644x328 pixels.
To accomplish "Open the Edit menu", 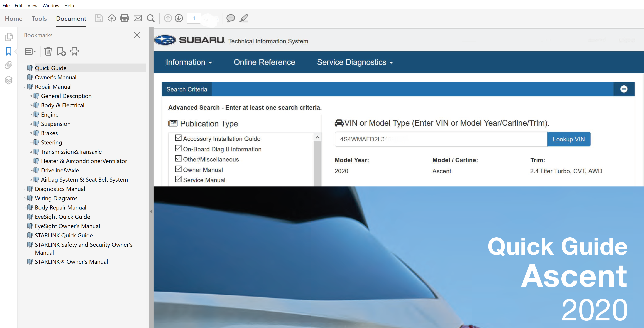I will pyautogui.click(x=18, y=5).
